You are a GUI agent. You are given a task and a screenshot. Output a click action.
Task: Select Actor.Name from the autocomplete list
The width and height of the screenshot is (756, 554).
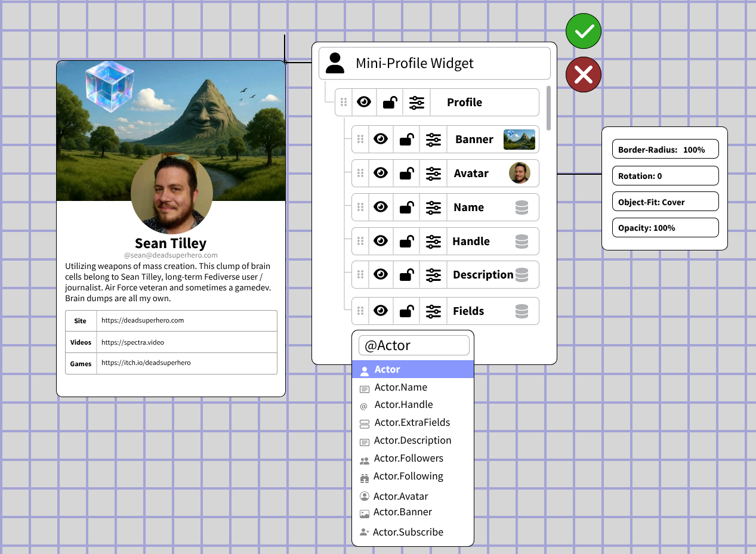click(400, 388)
